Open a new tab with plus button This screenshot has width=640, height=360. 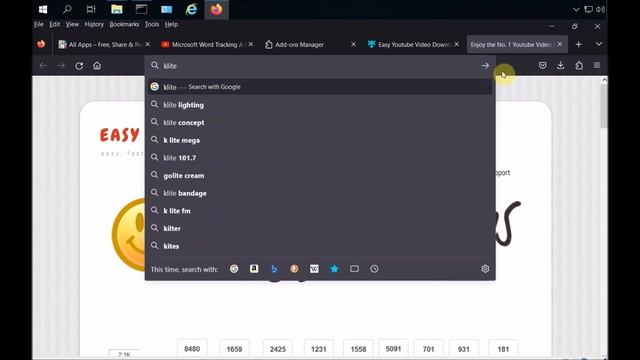click(578, 44)
